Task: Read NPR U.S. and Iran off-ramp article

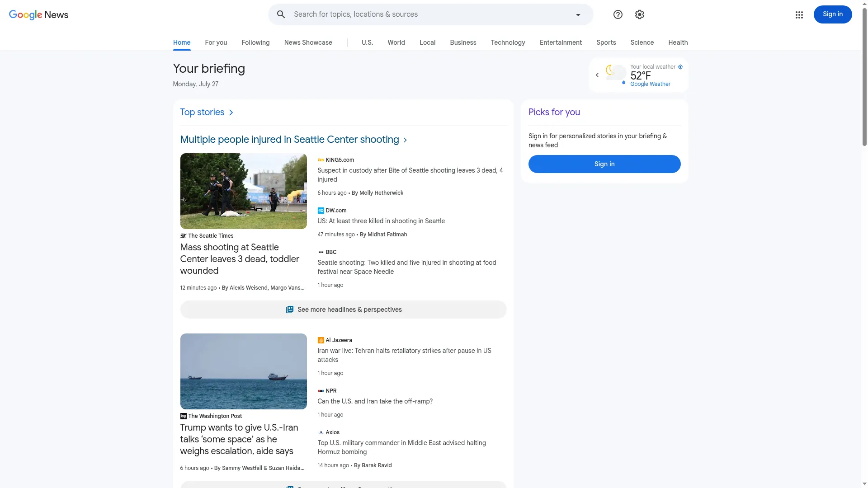Action: pyautogui.click(x=375, y=401)
